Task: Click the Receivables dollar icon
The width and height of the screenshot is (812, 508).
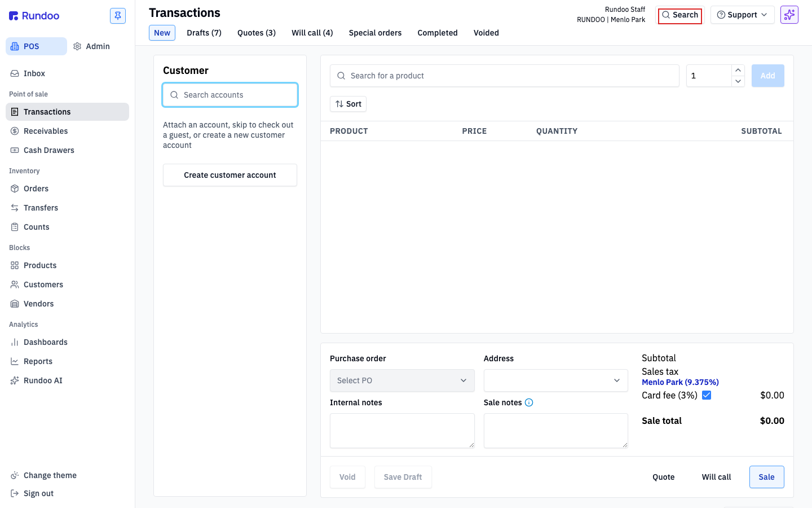Action: (15, 131)
